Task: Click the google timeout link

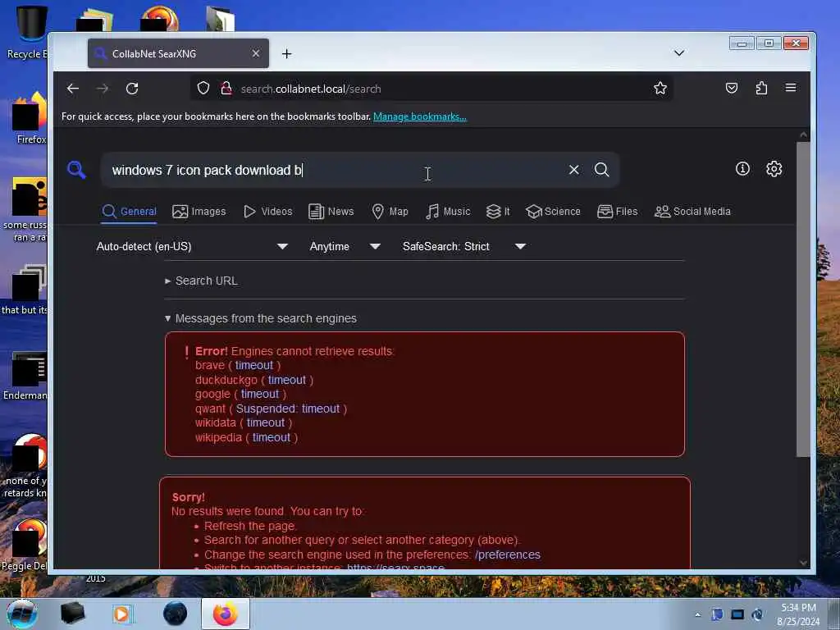Action: coord(260,395)
